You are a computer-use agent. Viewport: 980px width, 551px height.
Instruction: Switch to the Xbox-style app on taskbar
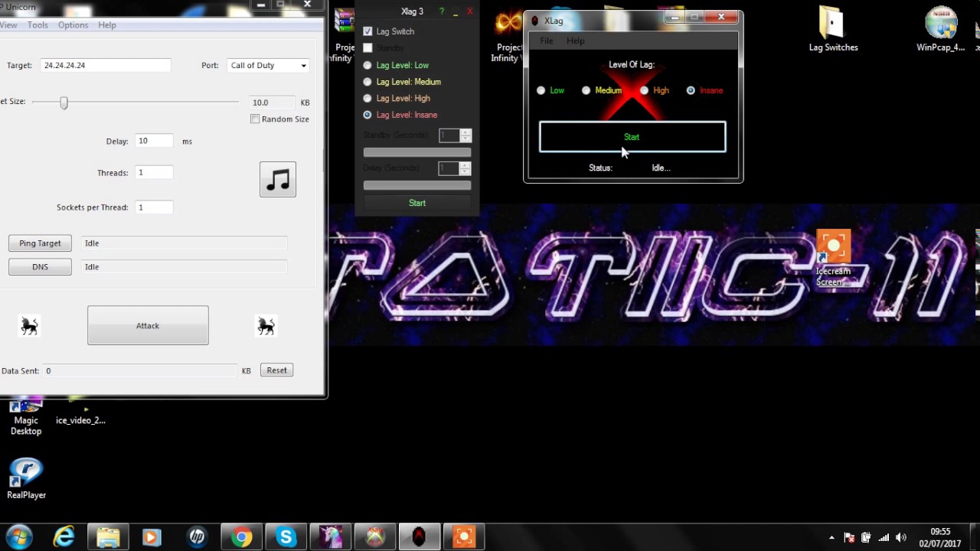(374, 537)
